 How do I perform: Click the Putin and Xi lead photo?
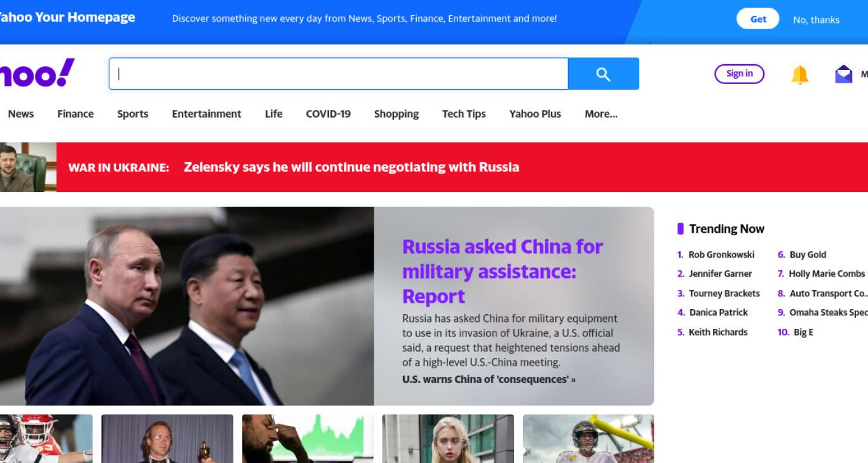coord(187,306)
